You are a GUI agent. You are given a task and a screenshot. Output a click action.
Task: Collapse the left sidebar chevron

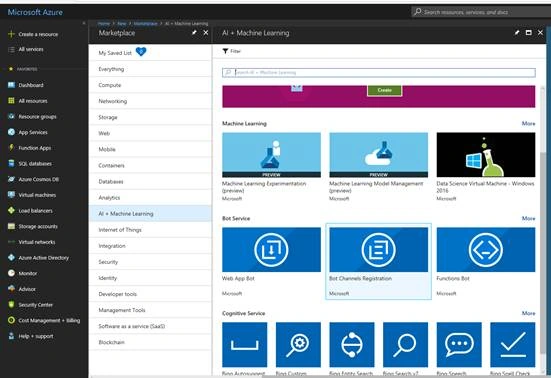coord(84,24)
